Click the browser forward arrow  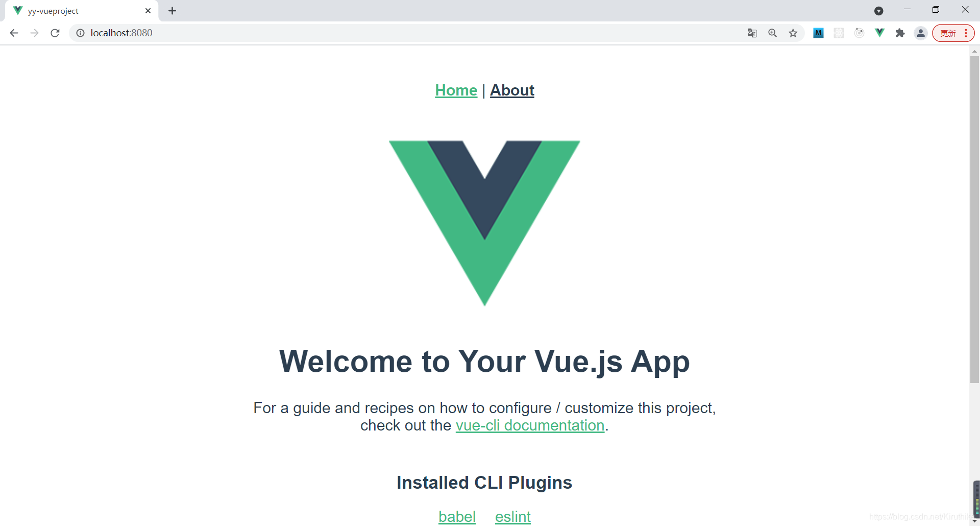34,33
